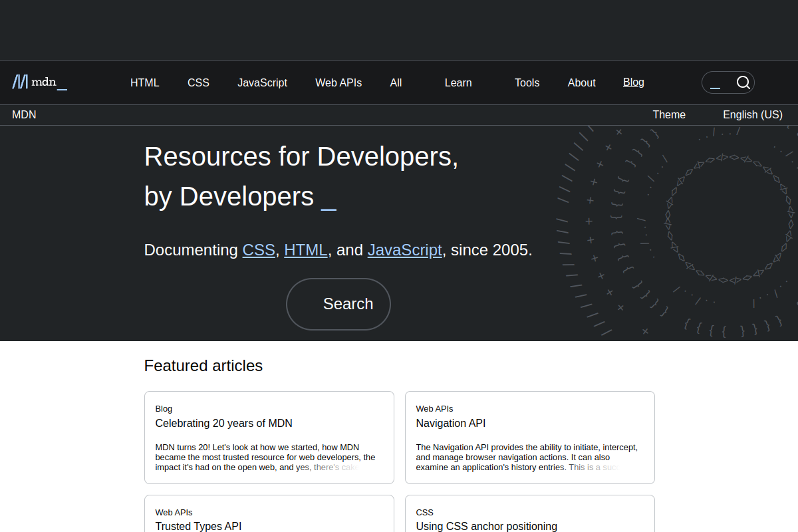Click the Web APIs tag above Trusted Types API
This screenshot has height=532, width=798.
(x=174, y=512)
